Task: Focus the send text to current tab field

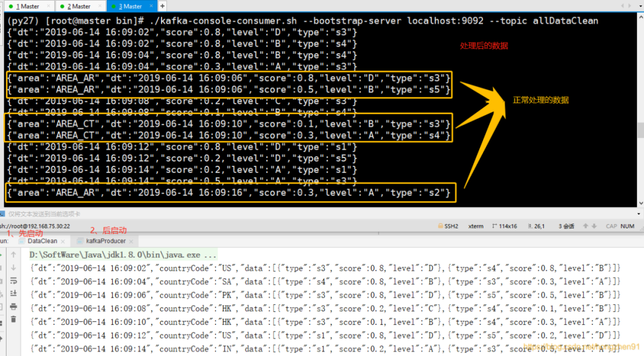Action: pos(320,214)
